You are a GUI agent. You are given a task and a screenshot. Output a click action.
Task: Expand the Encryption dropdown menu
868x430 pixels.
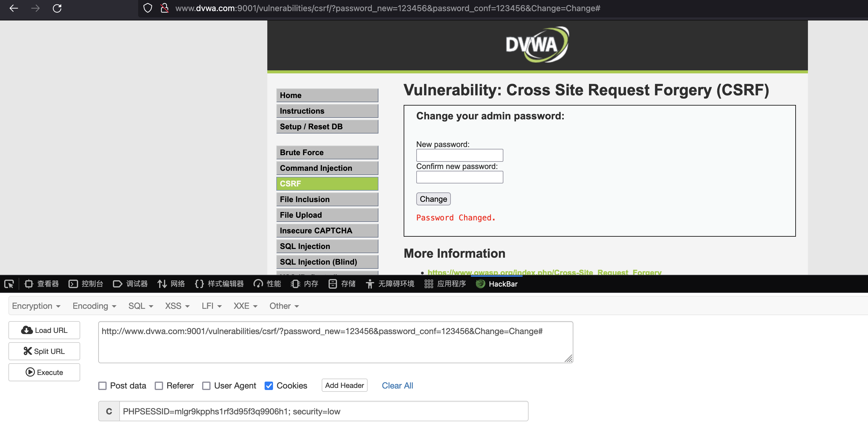pyautogui.click(x=36, y=306)
